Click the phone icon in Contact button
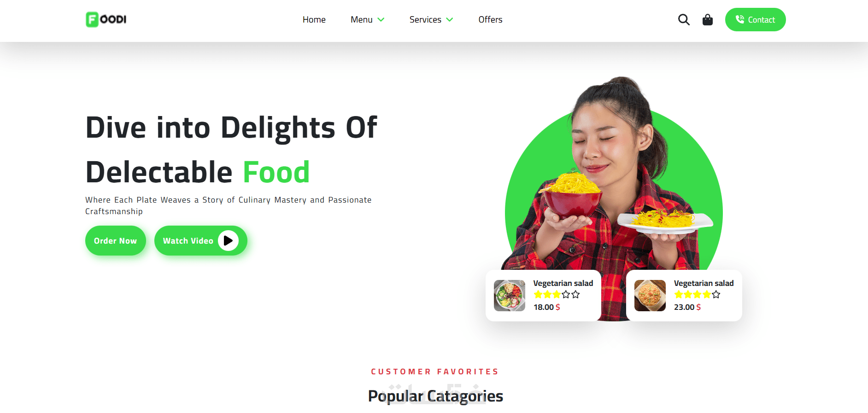The width and height of the screenshot is (868, 413). (740, 19)
